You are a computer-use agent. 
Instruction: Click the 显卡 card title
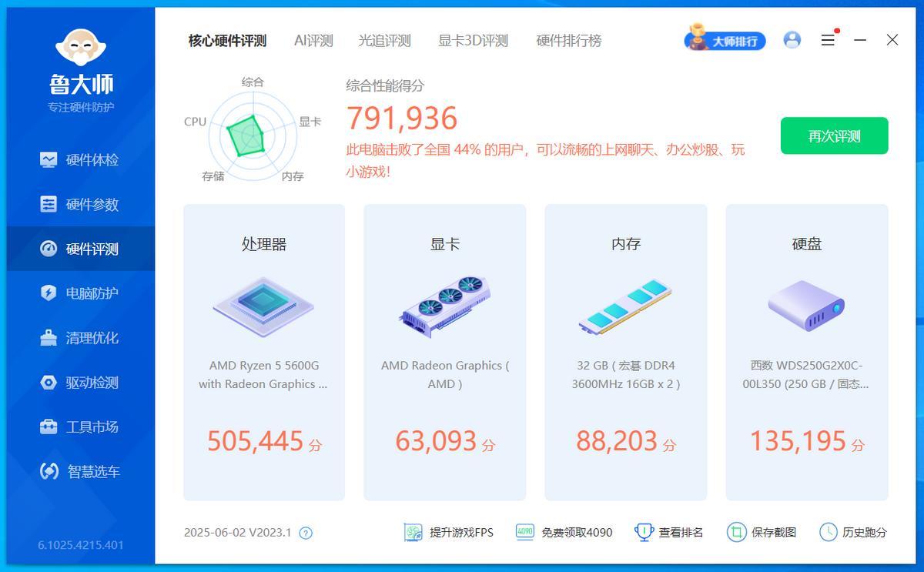point(444,244)
